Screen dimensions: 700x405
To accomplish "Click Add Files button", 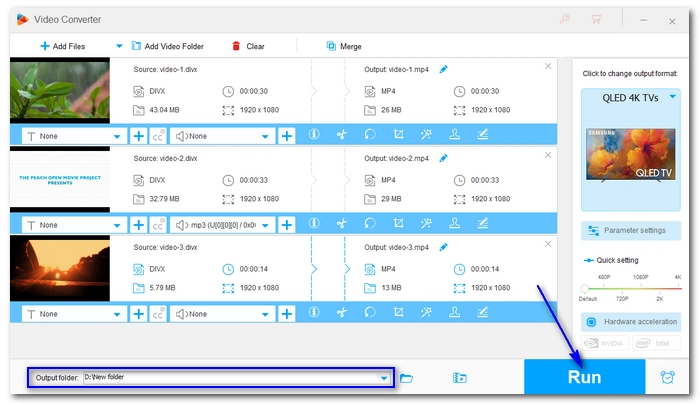I will coord(62,46).
